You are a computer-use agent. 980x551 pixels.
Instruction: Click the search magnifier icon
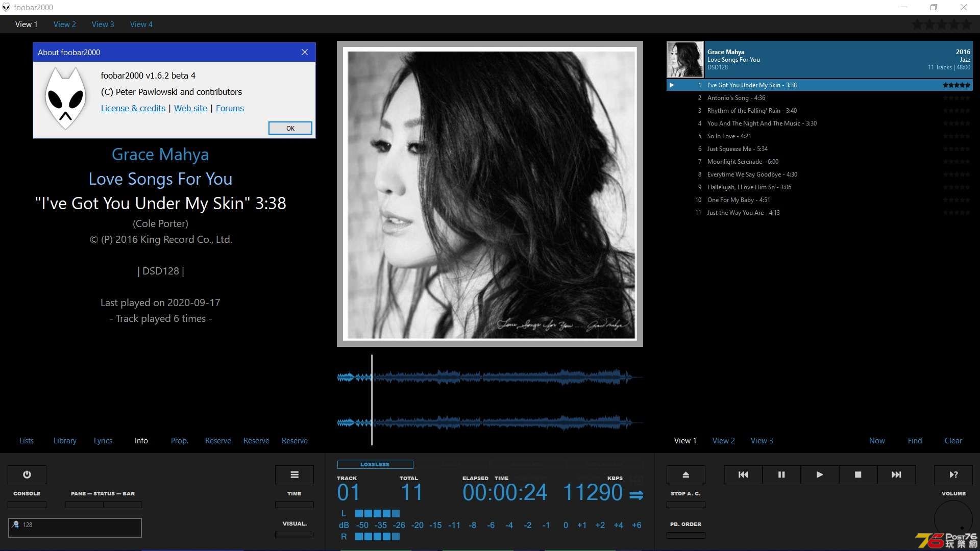click(x=16, y=524)
